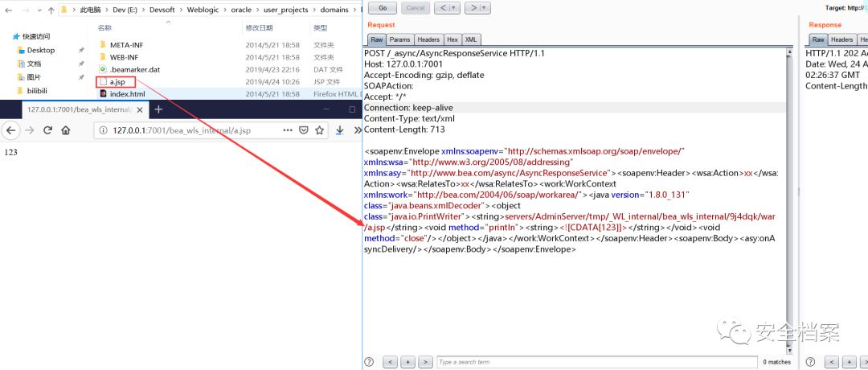Click oracle in the address path
This screenshot has width=868, height=370.
coord(242,10)
